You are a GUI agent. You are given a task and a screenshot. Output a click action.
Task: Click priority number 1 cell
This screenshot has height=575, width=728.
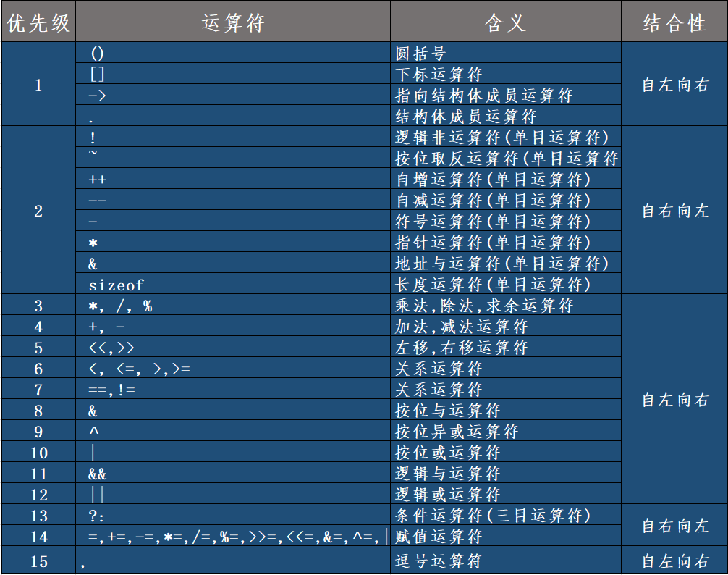[38, 84]
